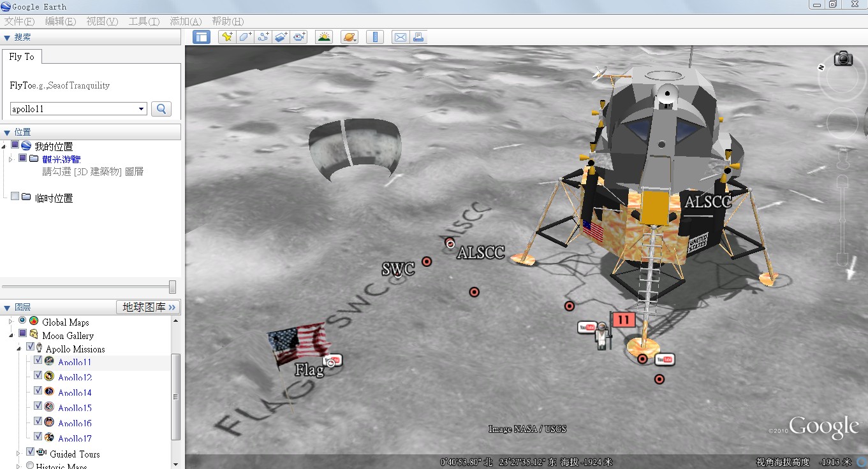Collapse the 图层 layers panel
This screenshot has width=868, height=469.
(x=7, y=307)
